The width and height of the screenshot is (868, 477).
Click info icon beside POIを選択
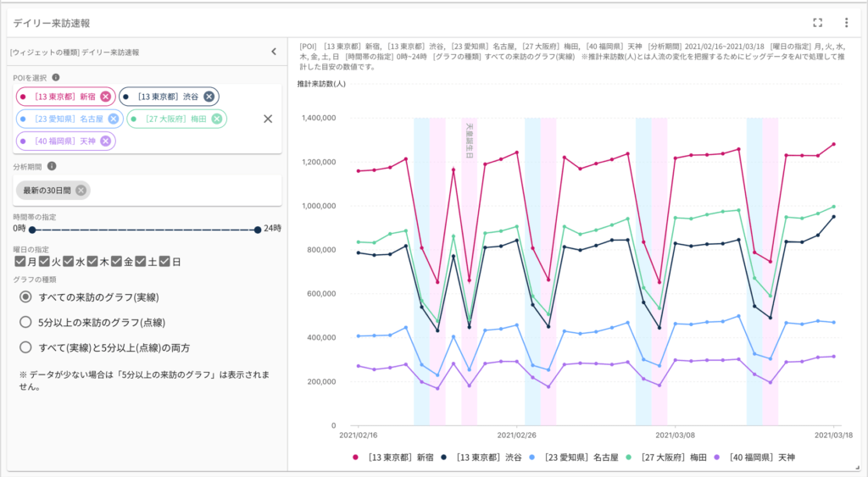pos(56,77)
